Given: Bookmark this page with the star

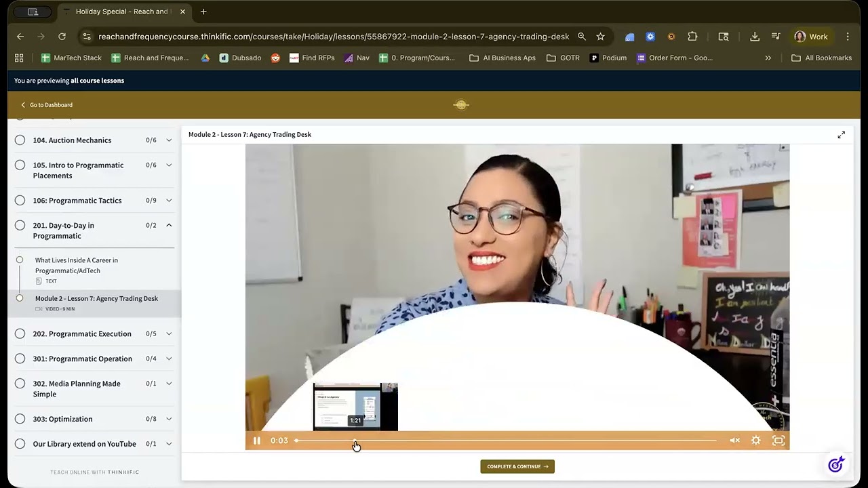Looking at the screenshot, I should (x=600, y=37).
